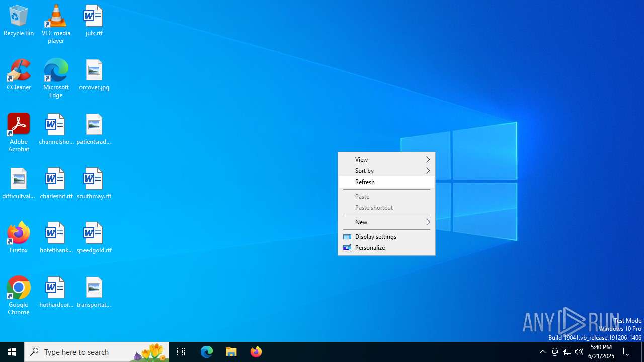
Task: Select the VLC media player shortcut
Action: click(x=56, y=24)
